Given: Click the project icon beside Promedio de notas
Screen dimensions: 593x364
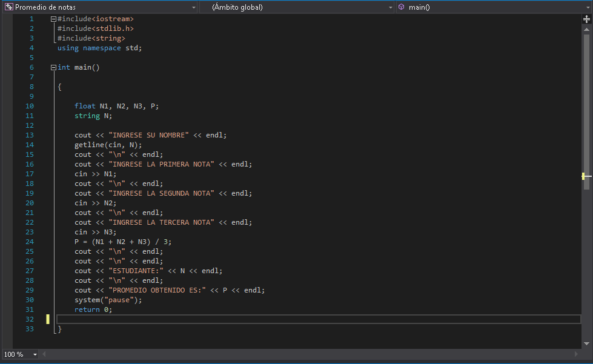Looking at the screenshot, I should (8, 7).
